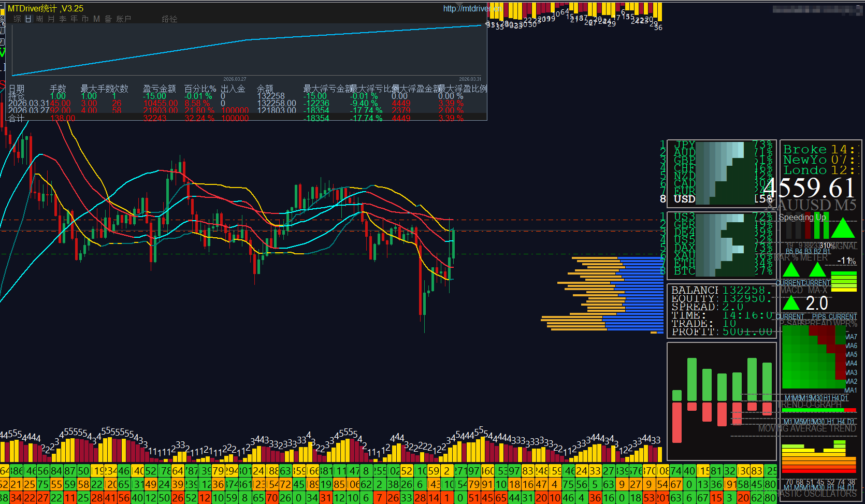Click the BAR % METER label
This screenshot has height=504, width=865.
click(802, 257)
